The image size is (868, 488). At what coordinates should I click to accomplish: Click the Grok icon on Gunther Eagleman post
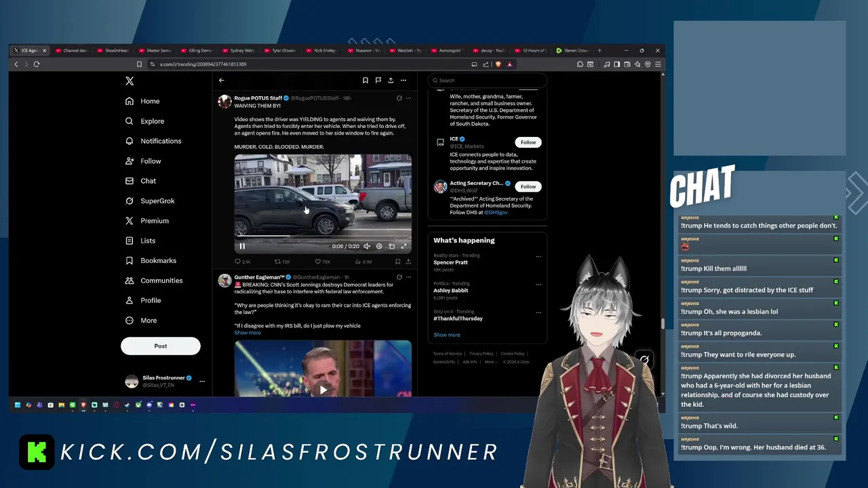pyautogui.click(x=399, y=277)
